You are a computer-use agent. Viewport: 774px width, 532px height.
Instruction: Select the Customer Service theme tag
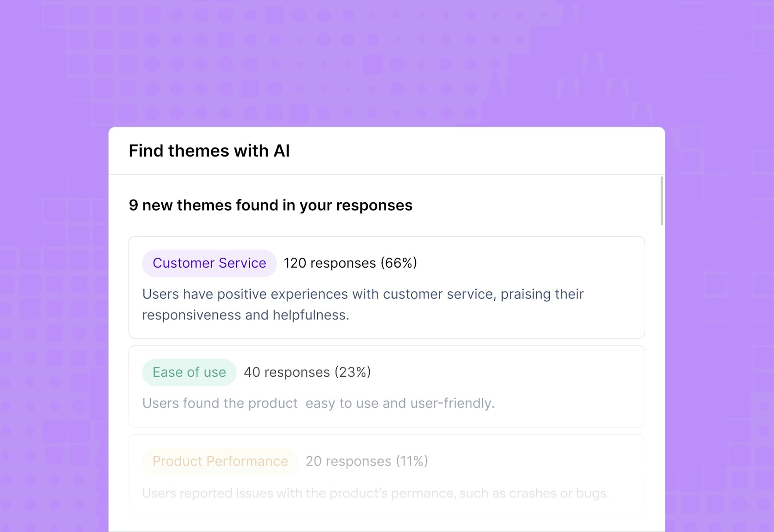[209, 263]
